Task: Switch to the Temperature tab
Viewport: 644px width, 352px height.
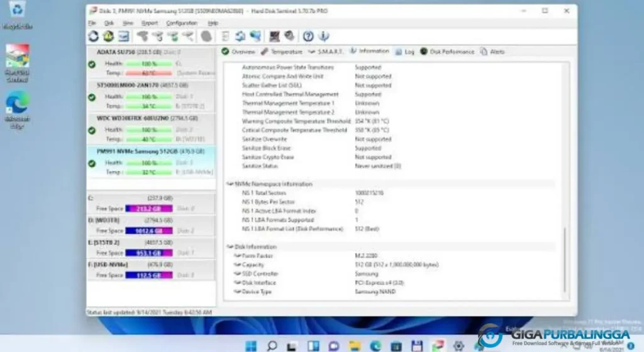Action: coord(282,52)
